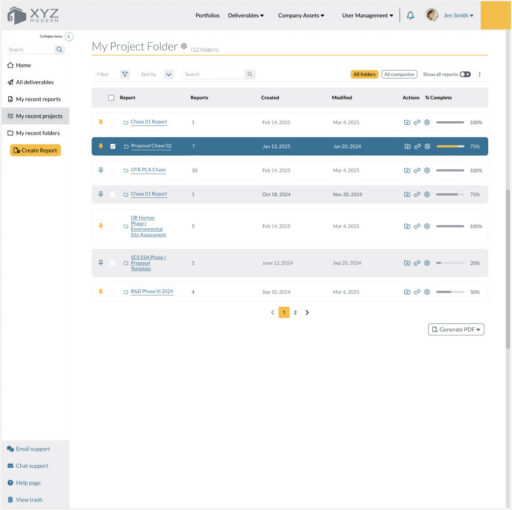Click the first action icon in R&D Phase III row
Viewport: 512px width, 510px height.
tap(407, 292)
